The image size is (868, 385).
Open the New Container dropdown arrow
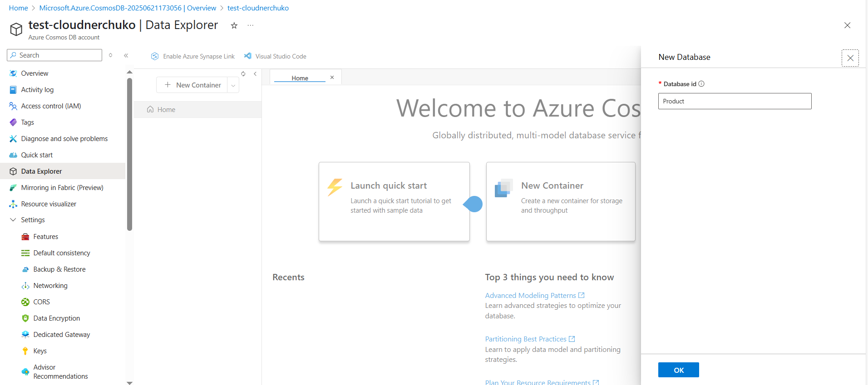[233, 85]
